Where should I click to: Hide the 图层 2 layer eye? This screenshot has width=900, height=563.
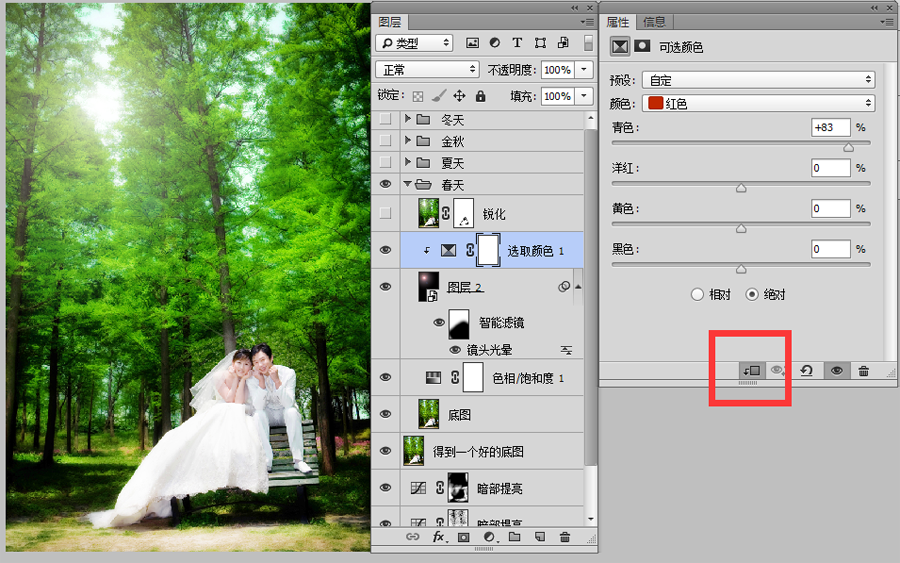pyautogui.click(x=386, y=286)
